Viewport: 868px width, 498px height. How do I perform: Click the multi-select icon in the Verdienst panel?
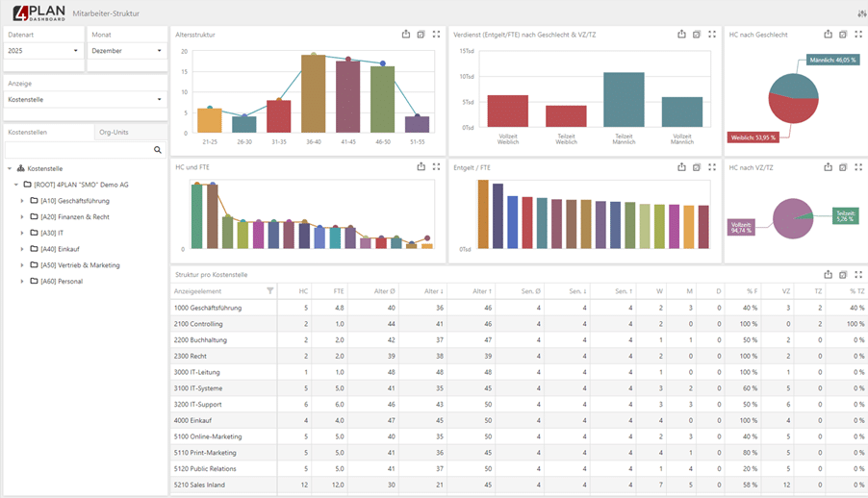697,35
